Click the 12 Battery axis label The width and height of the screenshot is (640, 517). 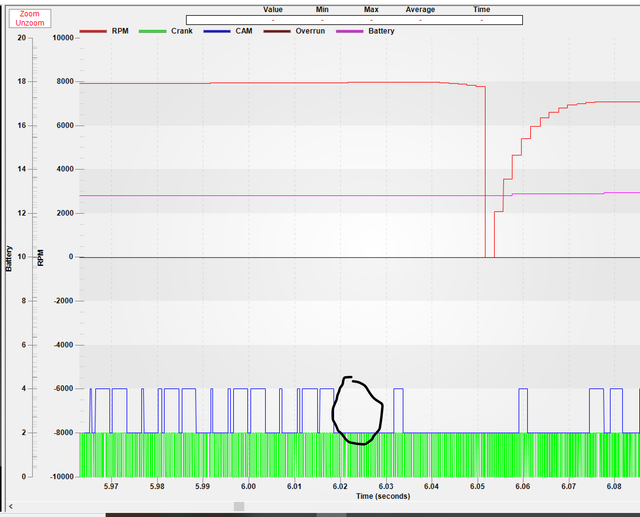(22, 213)
